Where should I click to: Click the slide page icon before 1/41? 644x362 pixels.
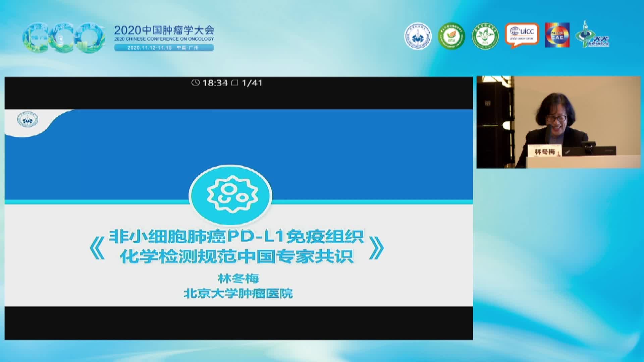235,82
